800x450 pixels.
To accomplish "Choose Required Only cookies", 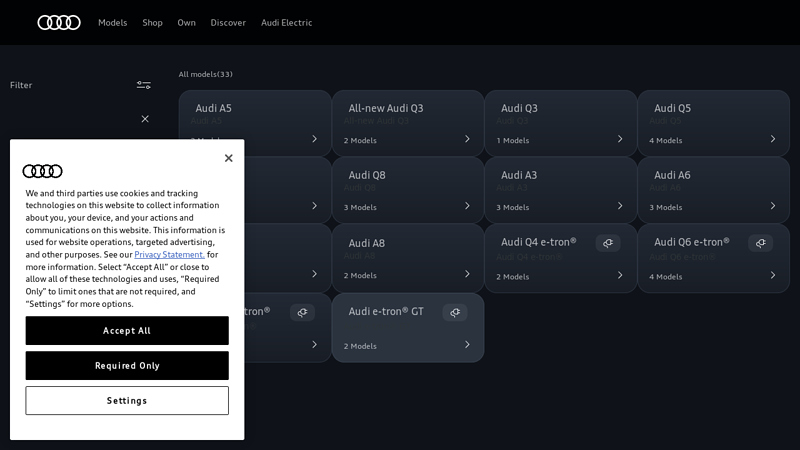I will click(127, 365).
